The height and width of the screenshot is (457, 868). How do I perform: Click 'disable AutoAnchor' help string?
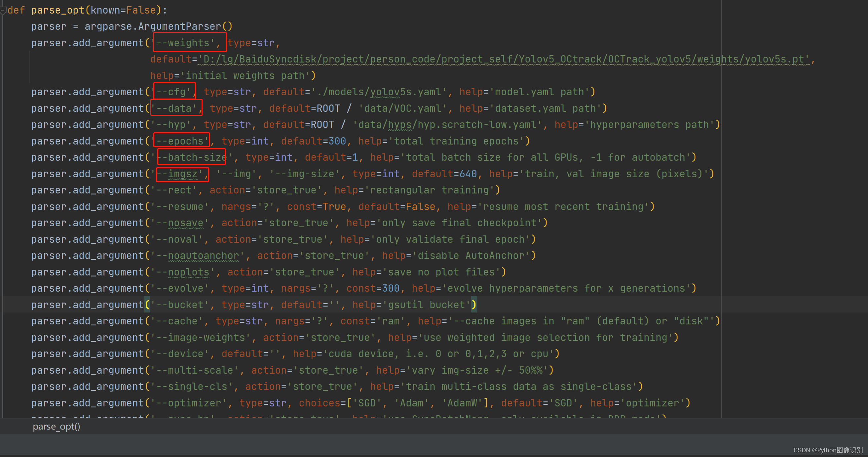[x=471, y=255]
